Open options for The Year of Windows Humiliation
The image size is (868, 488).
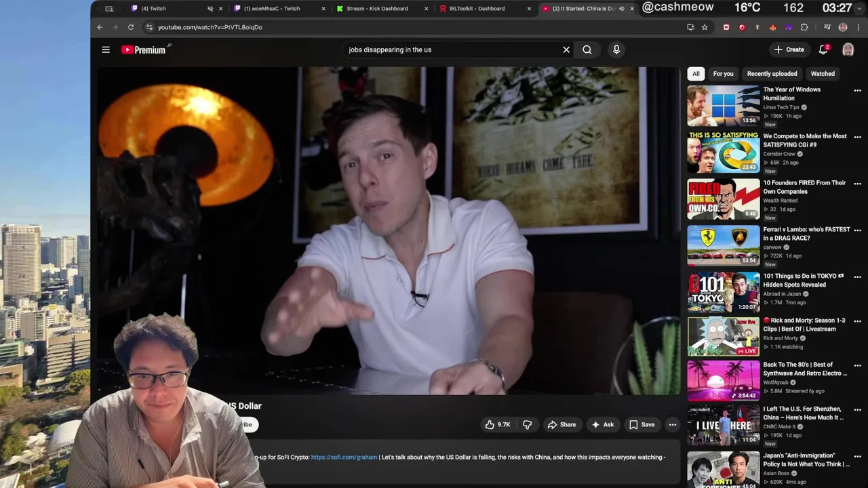pos(857,90)
